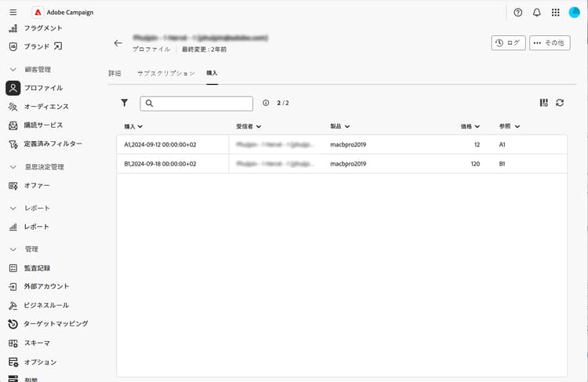This screenshot has height=382, width=588.
Task: Select row A1,2024-09-12 00:00:00+02
Action: pyautogui.click(x=342, y=144)
